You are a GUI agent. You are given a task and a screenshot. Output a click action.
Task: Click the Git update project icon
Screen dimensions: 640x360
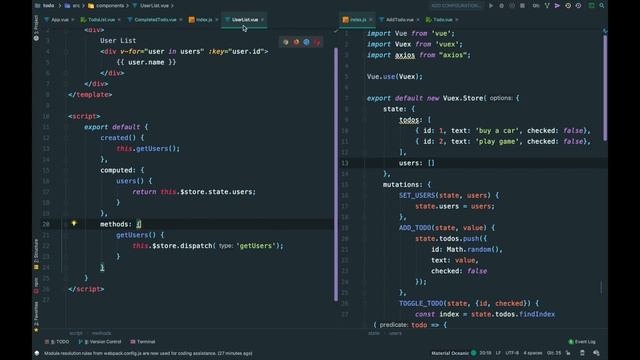click(547, 6)
